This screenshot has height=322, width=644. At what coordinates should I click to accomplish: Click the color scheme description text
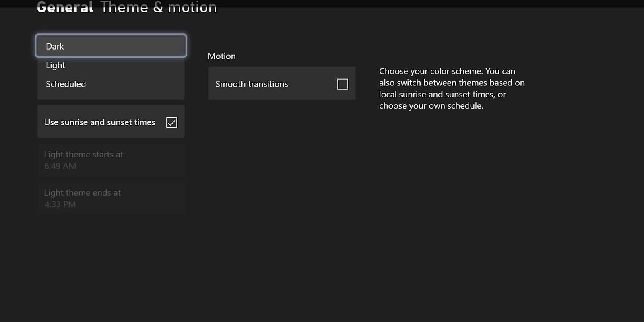click(x=452, y=89)
